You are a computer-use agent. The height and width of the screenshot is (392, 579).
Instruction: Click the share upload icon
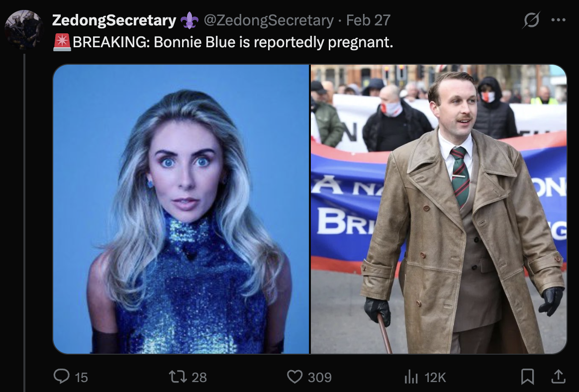558,376
